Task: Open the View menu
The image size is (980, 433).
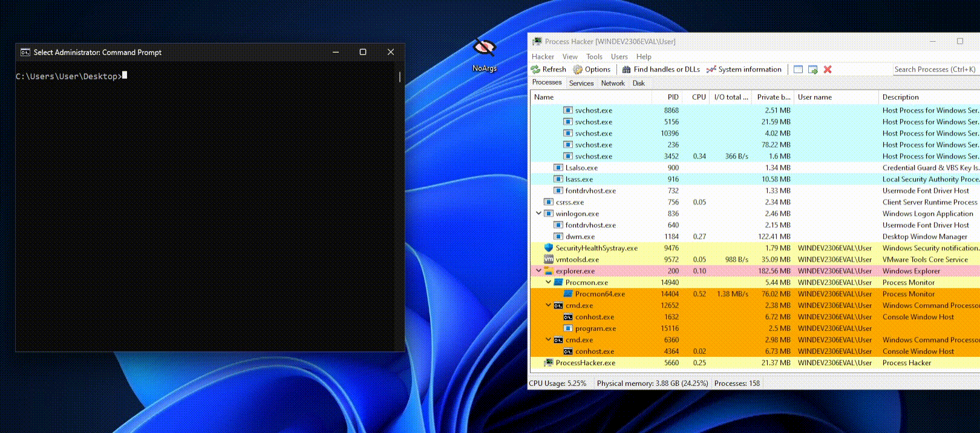Action: (570, 57)
